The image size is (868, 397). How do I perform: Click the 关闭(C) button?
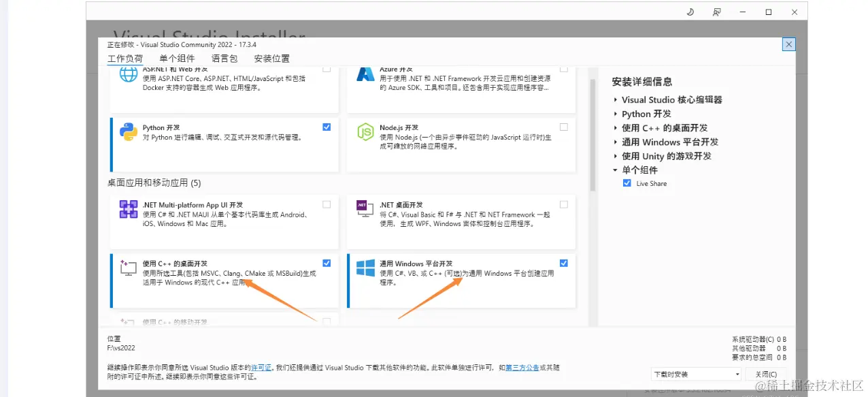pos(765,374)
